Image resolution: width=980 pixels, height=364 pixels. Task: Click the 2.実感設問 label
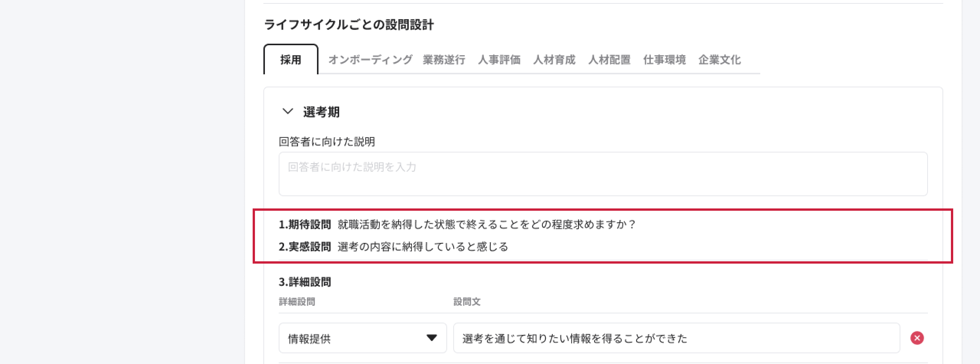(305, 247)
